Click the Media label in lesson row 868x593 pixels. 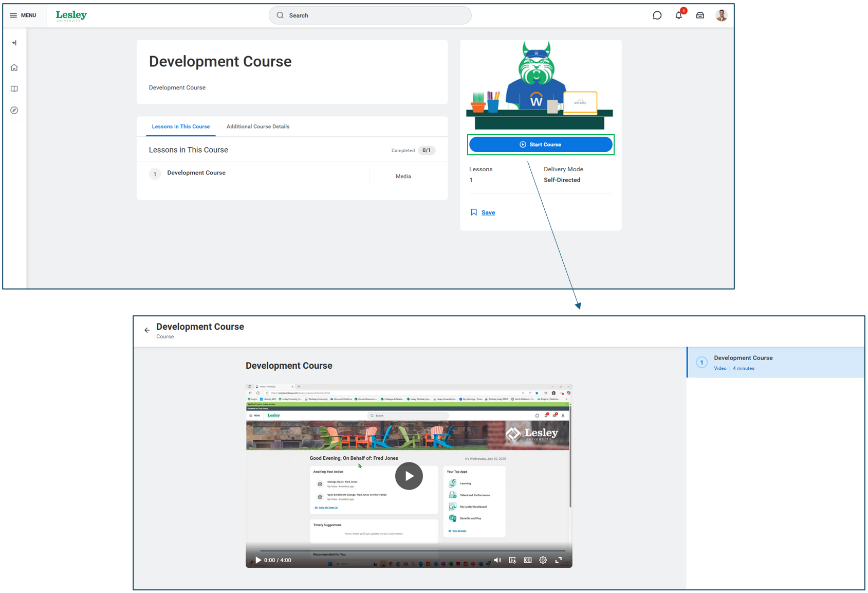(x=403, y=176)
